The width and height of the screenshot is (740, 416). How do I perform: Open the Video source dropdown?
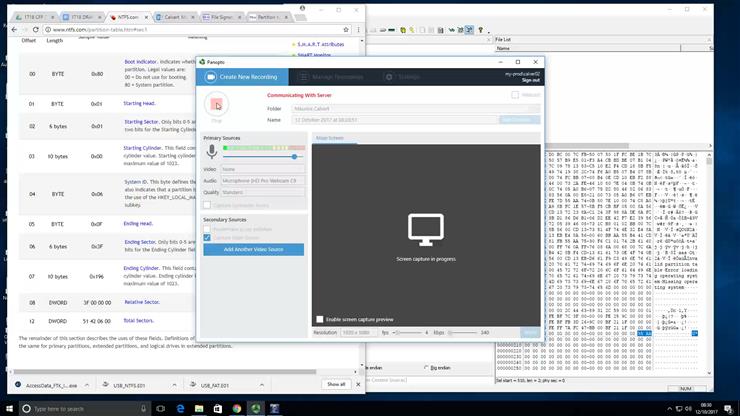point(262,169)
